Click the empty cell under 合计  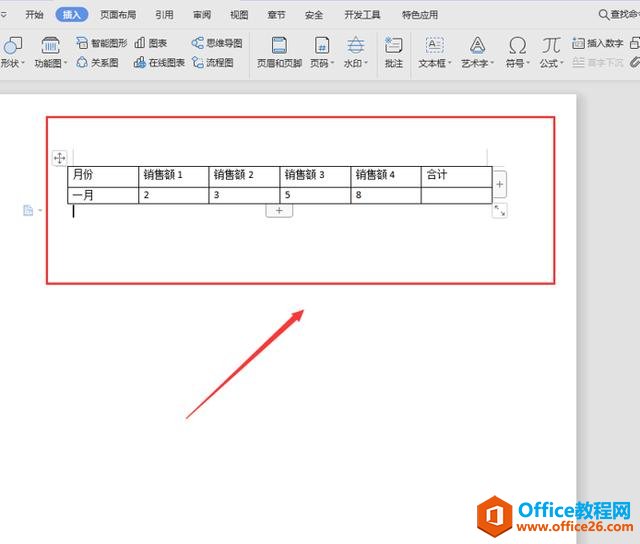[456, 195]
